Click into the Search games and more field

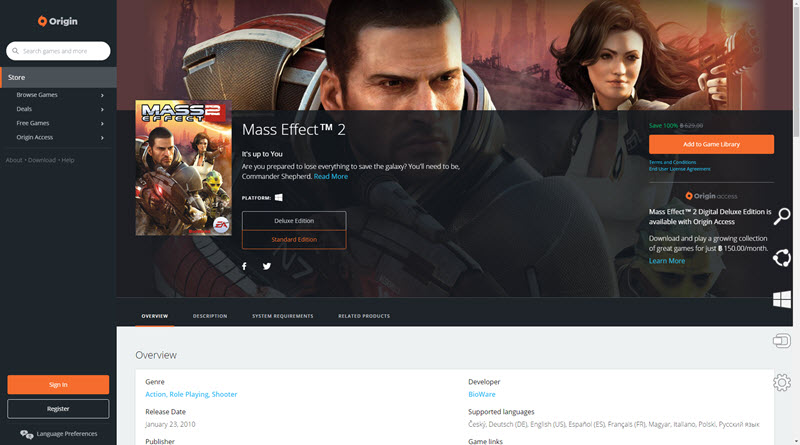[x=58, y=51]
